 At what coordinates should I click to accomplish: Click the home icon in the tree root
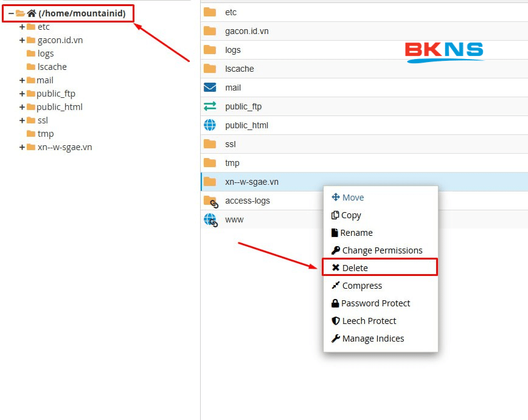pos(32,13)
